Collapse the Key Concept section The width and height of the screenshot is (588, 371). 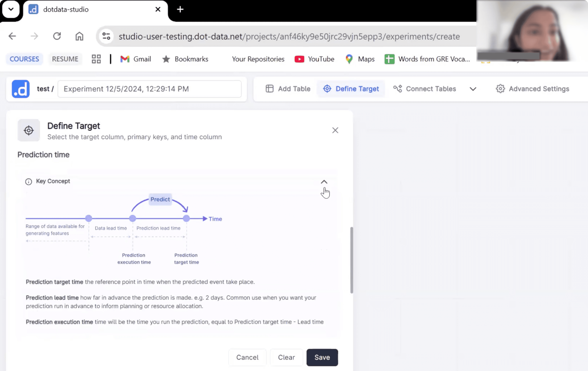[x=324, y=182]
